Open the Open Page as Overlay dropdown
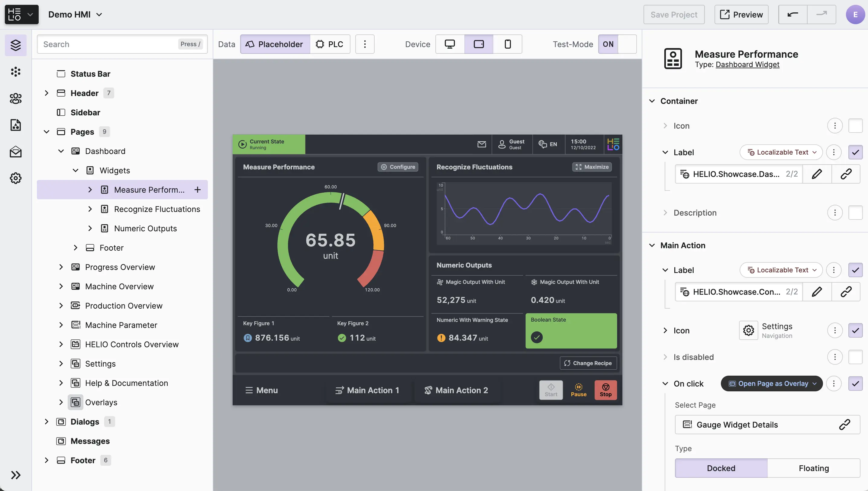This screenshot has height=491, width=868. (x=772, y=383)
